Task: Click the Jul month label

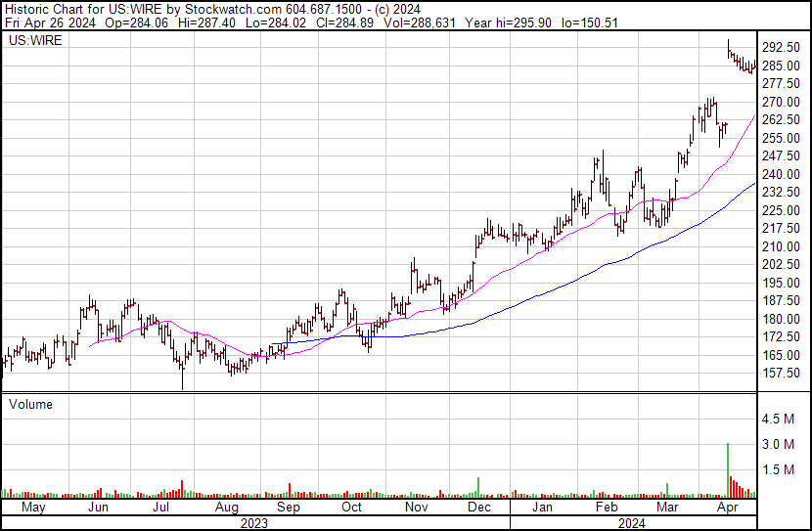Action: coord(161,508)
